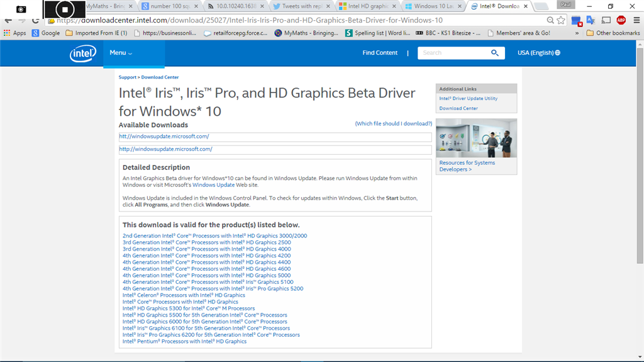Open Pentium Processors with HD Graphics link
The height and width of the screenshot is (362, 644).
tap(184, 341)
